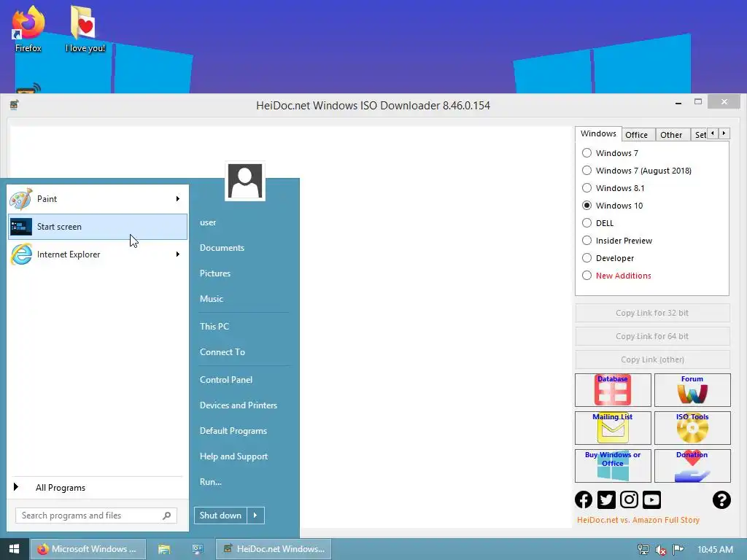This screenshot has width=747, height=560.
Task: Click Run... in start menu
Action: click(211, 482)
